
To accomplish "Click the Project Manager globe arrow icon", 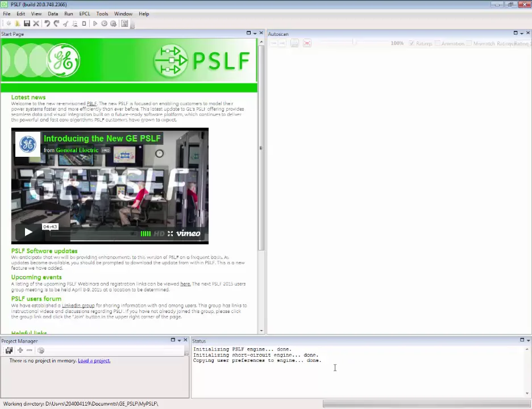I will pyautogui.click(x=41, y=350).
